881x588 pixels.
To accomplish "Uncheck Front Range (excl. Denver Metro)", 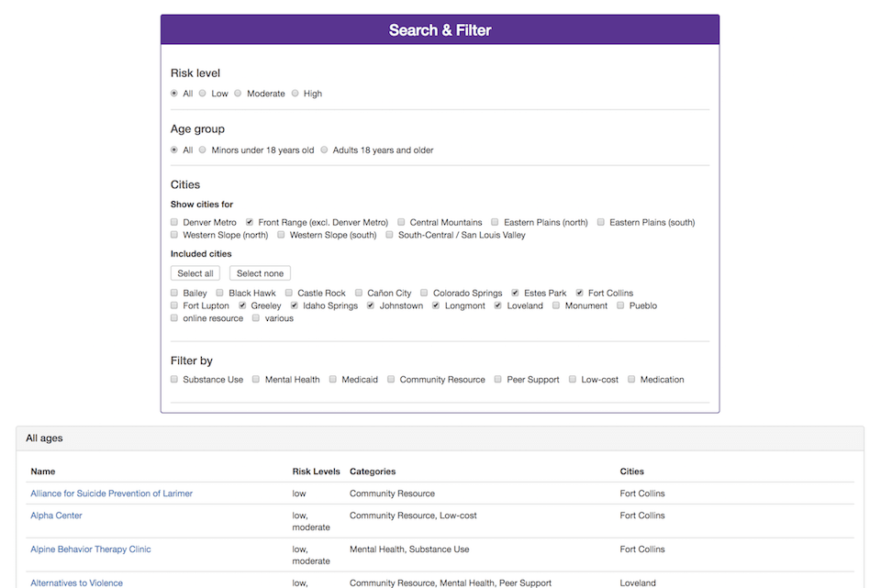I will tap(250, 222).
